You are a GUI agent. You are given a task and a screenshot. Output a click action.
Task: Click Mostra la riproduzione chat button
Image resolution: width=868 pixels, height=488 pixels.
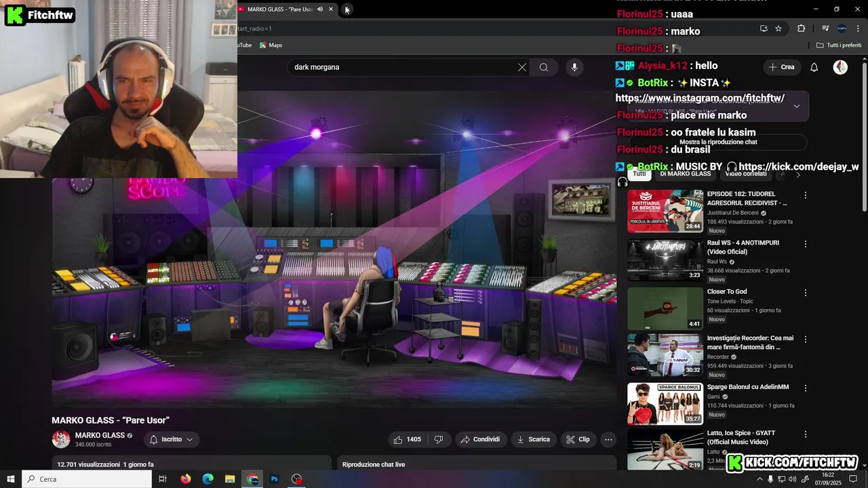717,142
